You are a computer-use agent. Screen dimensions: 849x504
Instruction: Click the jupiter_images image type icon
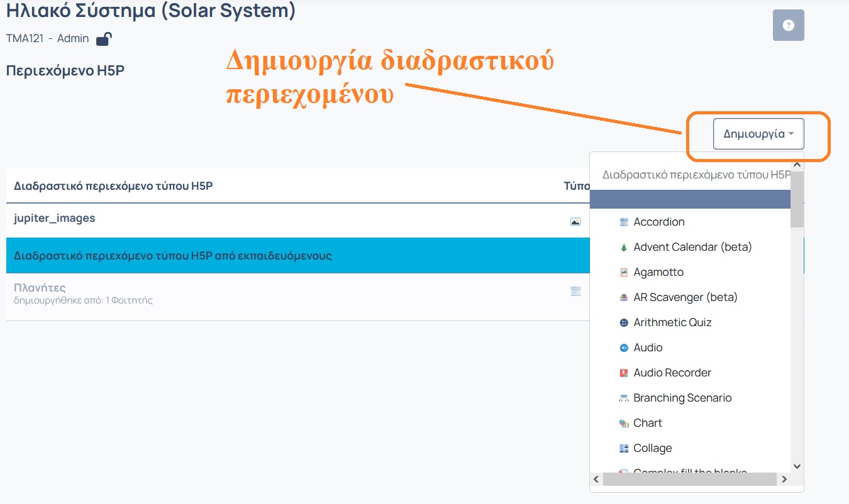(575, 221)
